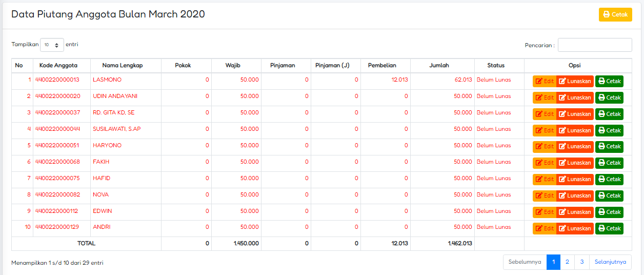Mark LASMONO as paid with Lunaskan
Image resolution: width=644 pixels, height=275 pixels.
[575, 81]
